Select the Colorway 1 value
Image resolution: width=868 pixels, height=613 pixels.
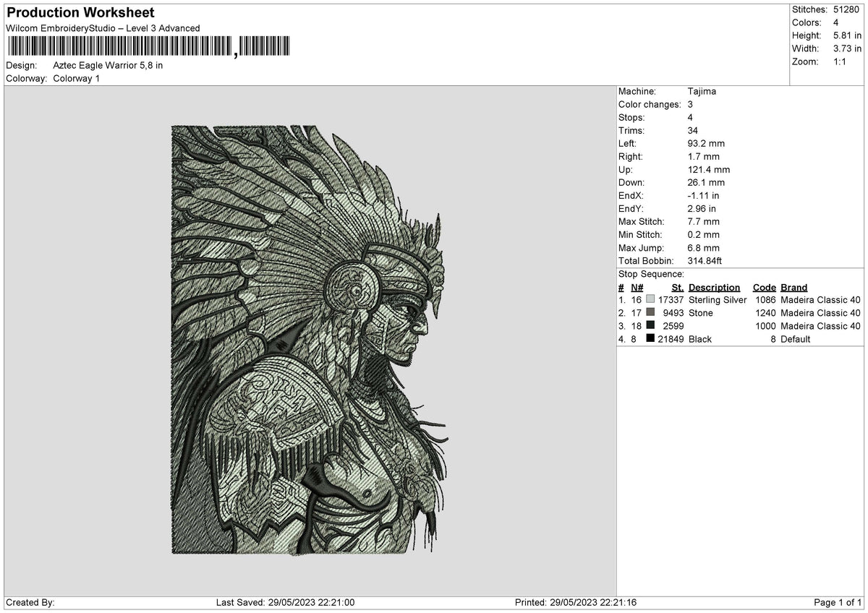pyautogui.click(x=76, y=78)
